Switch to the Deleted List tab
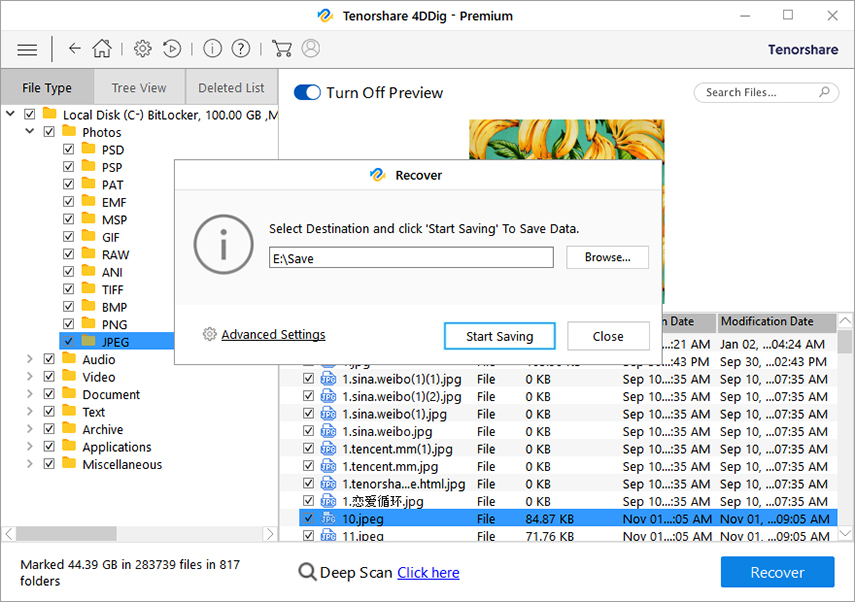This screenshot has height=602, width=855. pos(231,87)
